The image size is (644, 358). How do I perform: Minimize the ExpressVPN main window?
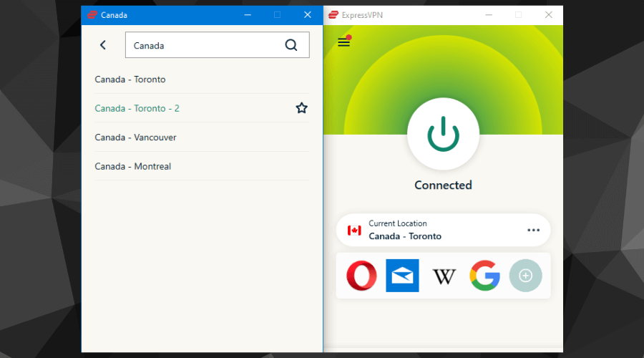(489, 15)
